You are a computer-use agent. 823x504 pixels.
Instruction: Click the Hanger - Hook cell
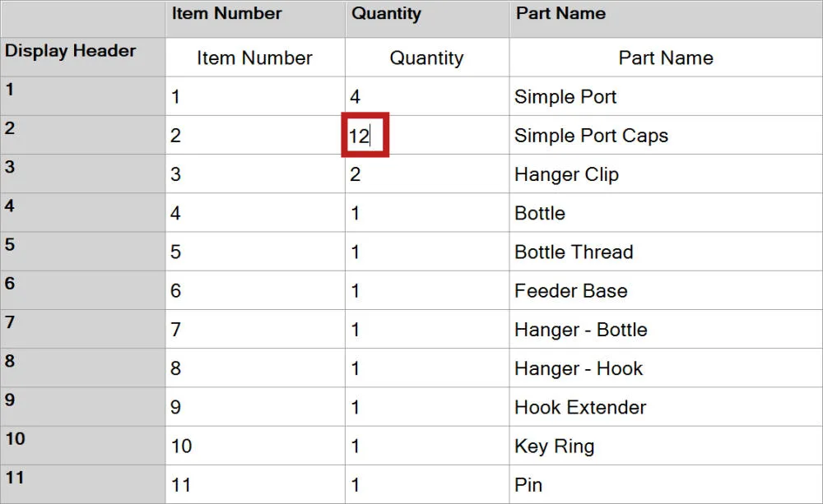[x=666, y=368]
